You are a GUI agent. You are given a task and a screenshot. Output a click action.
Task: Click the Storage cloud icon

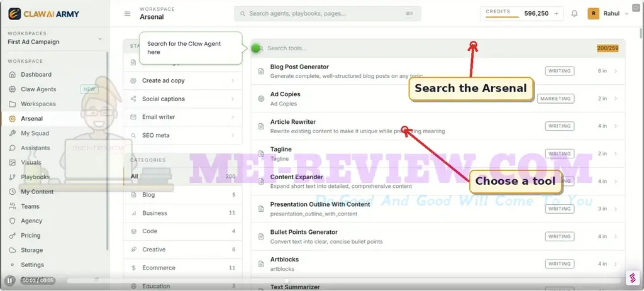point(13,250)
